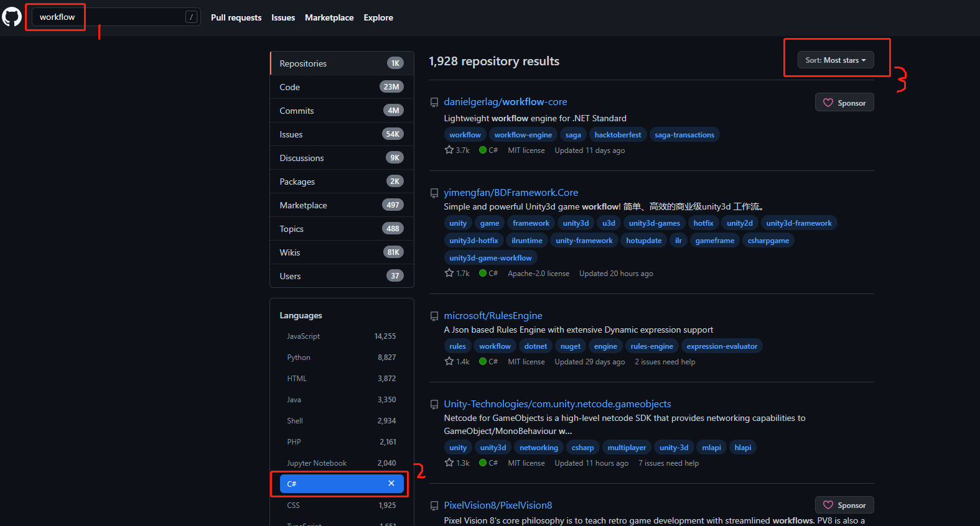This screenshot has width=980, height=526.
Task: Open the Sort: Most stars dropdown
Action: [x=836, y=60]
